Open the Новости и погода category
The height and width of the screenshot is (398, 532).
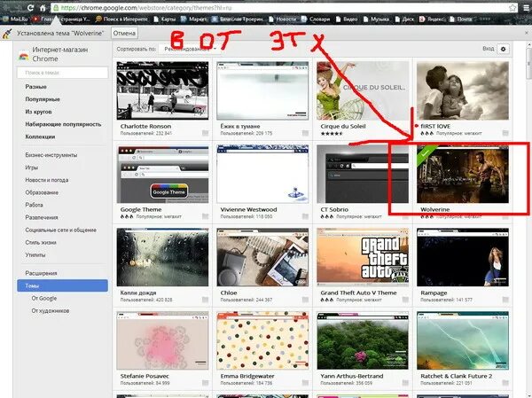pyautogui.click(x=47, y=180)
